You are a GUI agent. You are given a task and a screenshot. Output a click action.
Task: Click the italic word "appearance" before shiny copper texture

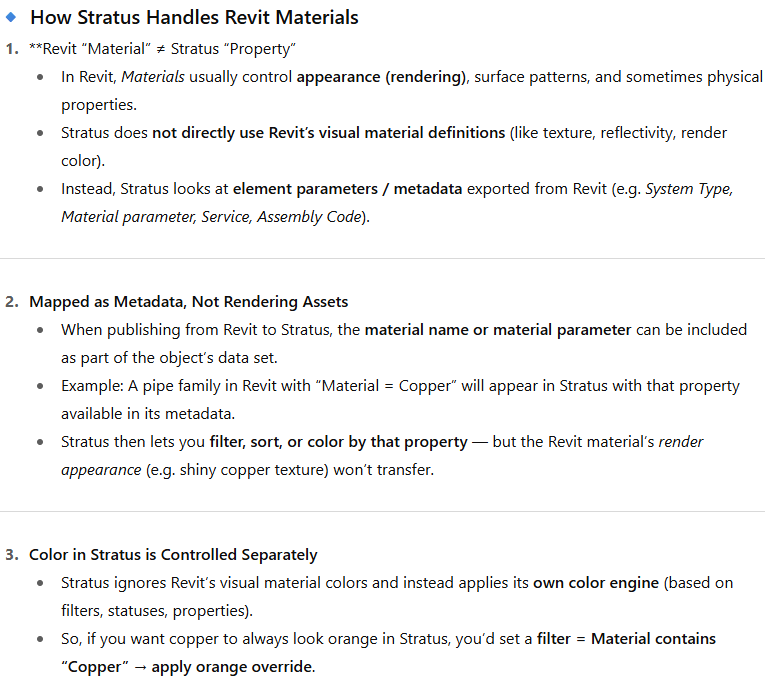pos(100,470)
